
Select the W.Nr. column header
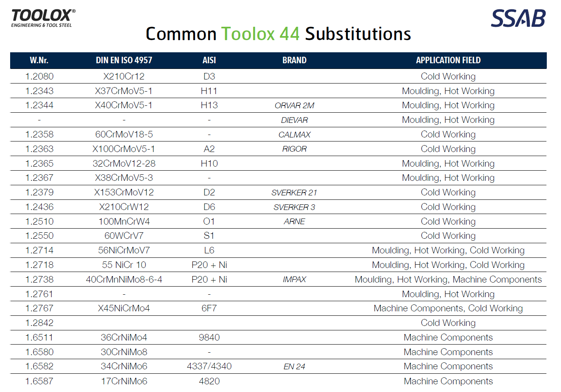click(x=39, y=60)
